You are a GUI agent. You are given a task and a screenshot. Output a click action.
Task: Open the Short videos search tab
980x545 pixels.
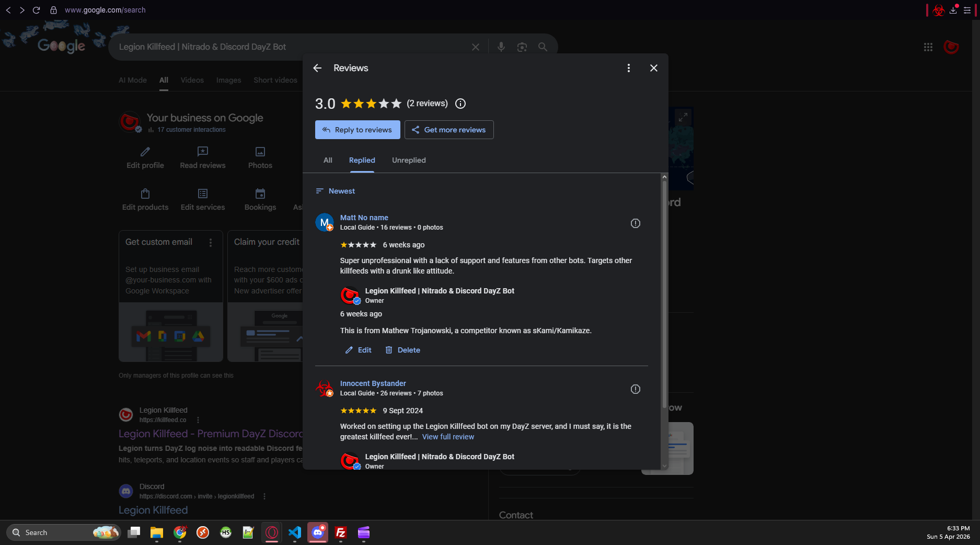pyautogui.click(x=275, y=80)
